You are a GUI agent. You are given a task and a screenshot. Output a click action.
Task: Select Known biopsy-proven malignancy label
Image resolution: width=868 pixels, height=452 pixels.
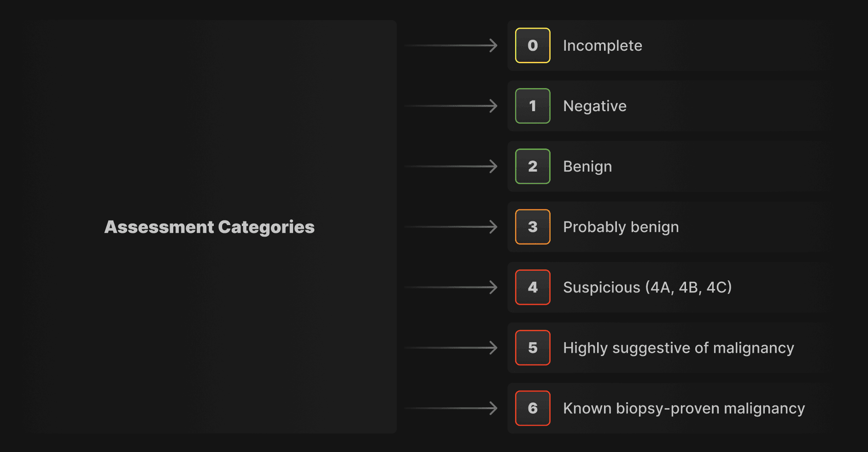(x=684, y=408)
